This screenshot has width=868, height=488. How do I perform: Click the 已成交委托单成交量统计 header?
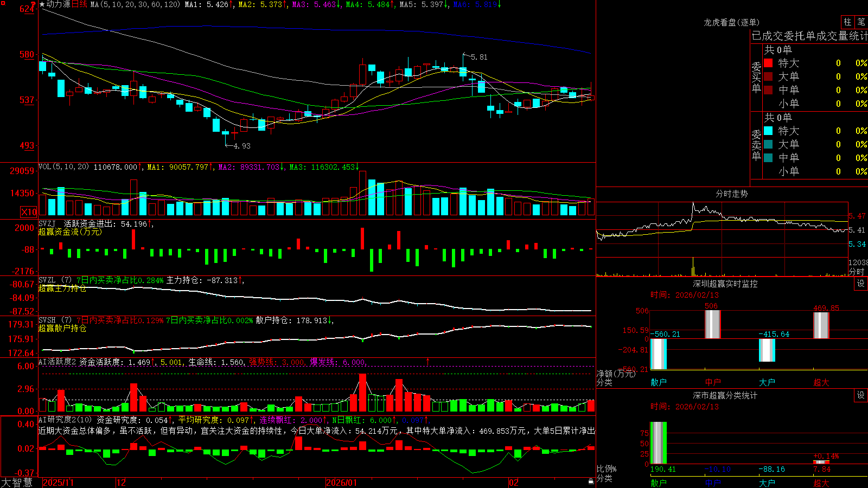[809, 36]
